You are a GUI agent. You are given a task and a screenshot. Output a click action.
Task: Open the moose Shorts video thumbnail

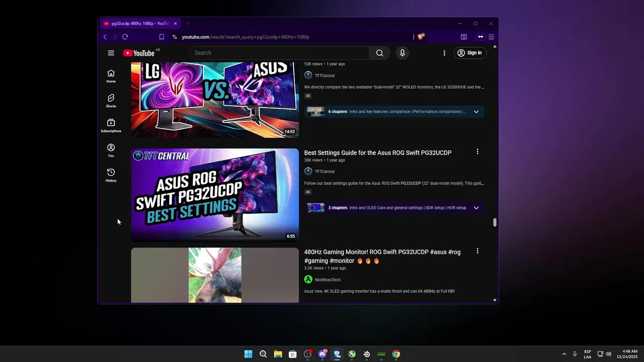[215, 275]
